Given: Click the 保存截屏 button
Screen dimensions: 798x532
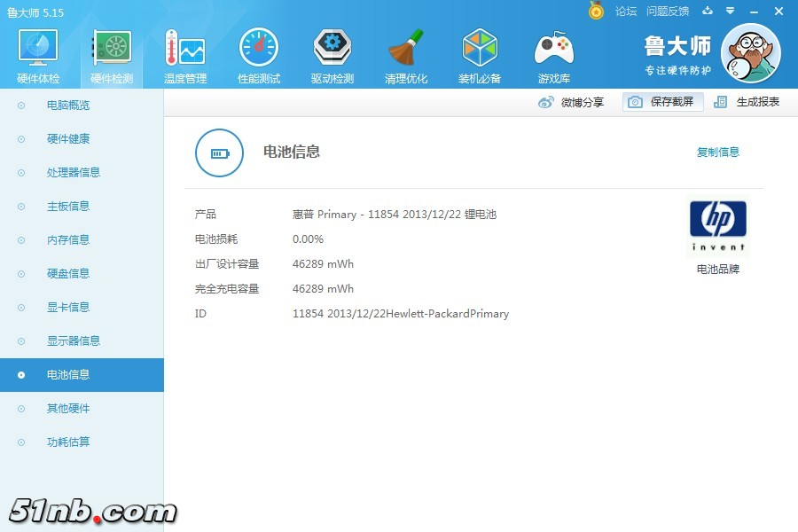Looking at the screenshot, I should [662, 102].
